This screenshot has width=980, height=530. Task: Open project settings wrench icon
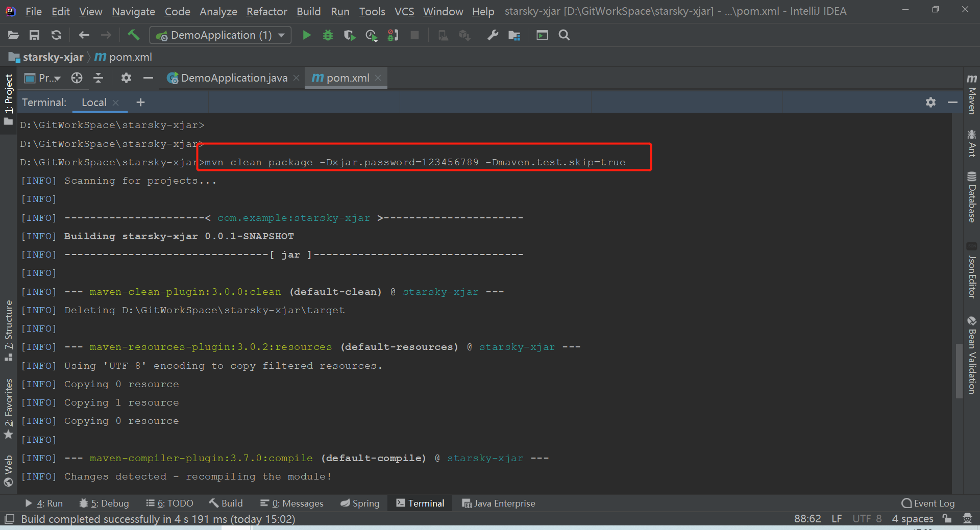tap(493, 35)
